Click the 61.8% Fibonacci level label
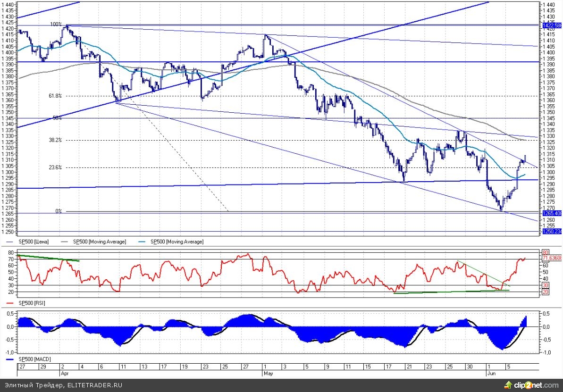The height and width of the screenshot is (392, 563). [55, 96]
